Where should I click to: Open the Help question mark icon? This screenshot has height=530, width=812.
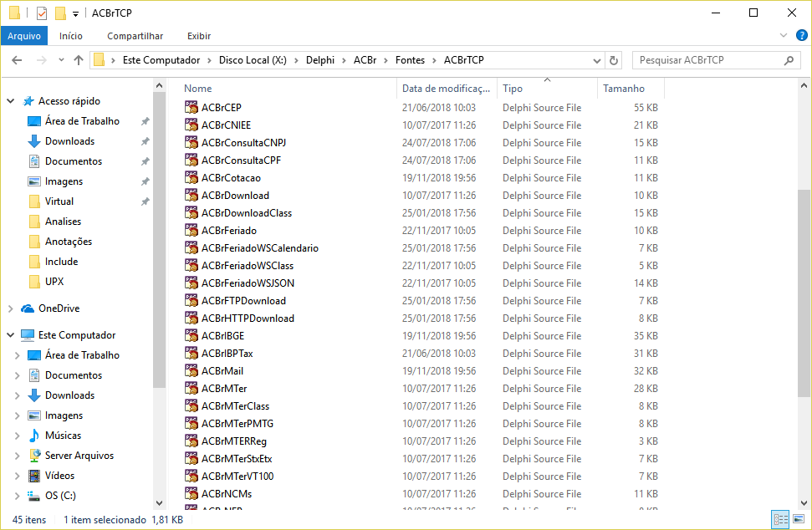[801, 35]
